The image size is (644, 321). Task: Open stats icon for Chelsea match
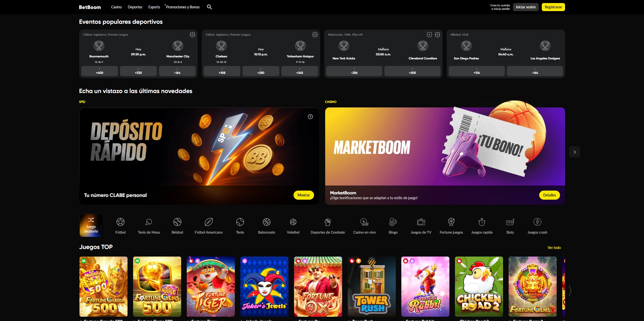(315, 35)
